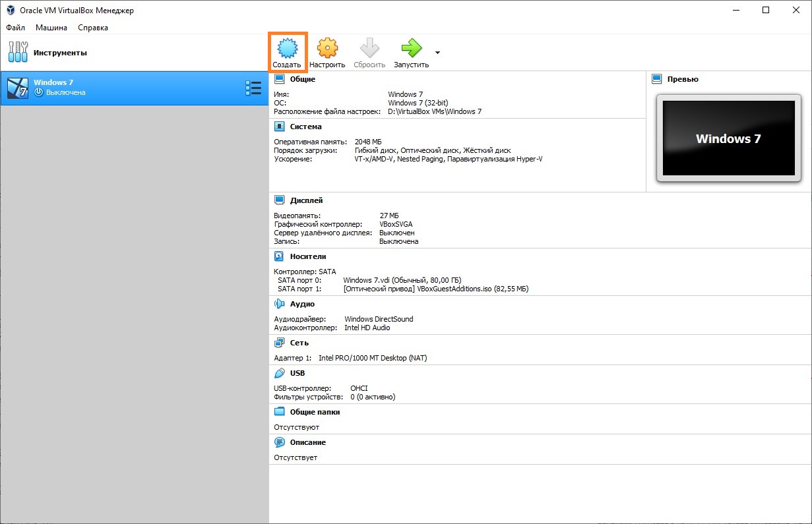Select the Инструменты tools icon
812x524 pixels.
coord(18,53)
